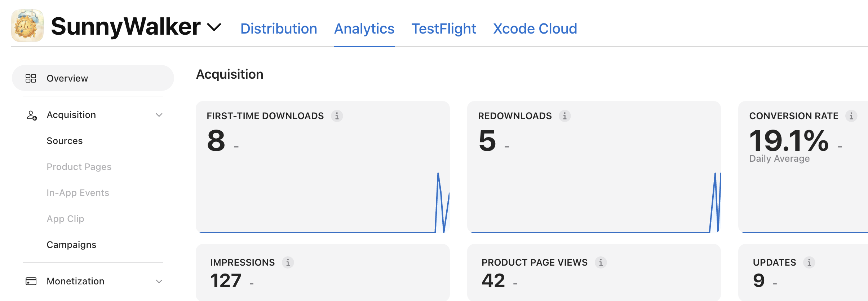Click the Daily Average label

[779, 159]
